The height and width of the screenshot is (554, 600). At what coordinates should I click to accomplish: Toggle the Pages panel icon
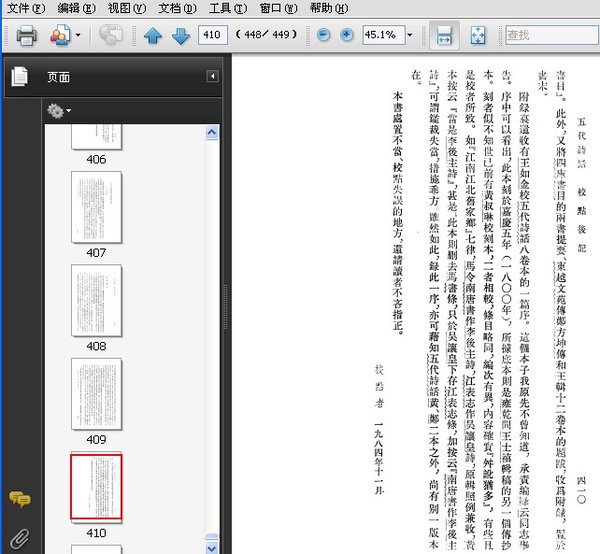(19, 76)
